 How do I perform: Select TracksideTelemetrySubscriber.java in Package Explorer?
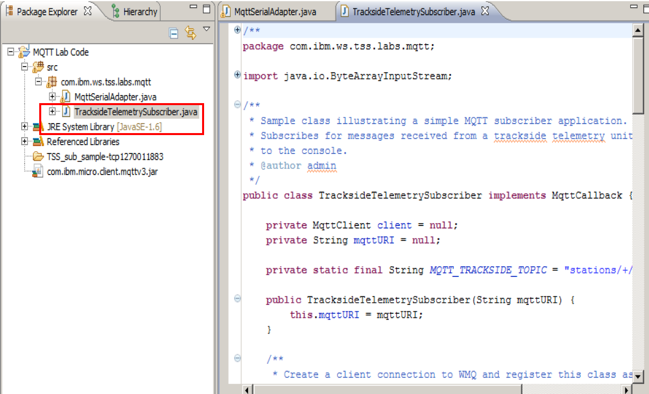(x=136, y=112)
